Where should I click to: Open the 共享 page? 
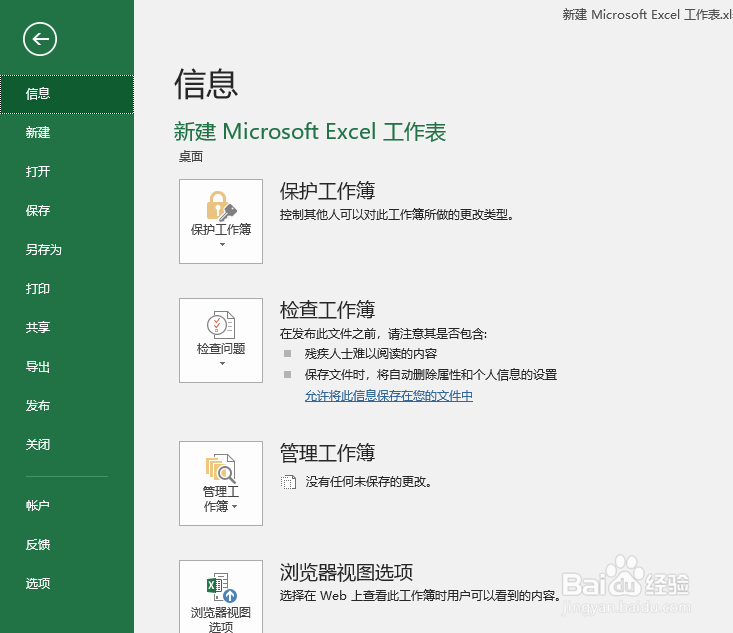pos(67,328)
